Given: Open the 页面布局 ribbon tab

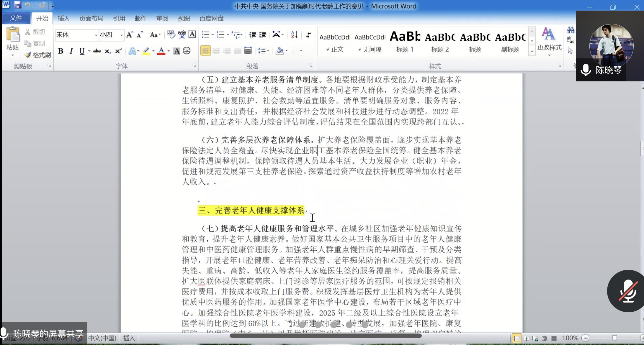Looking at the screenshot, I should 91,18.
